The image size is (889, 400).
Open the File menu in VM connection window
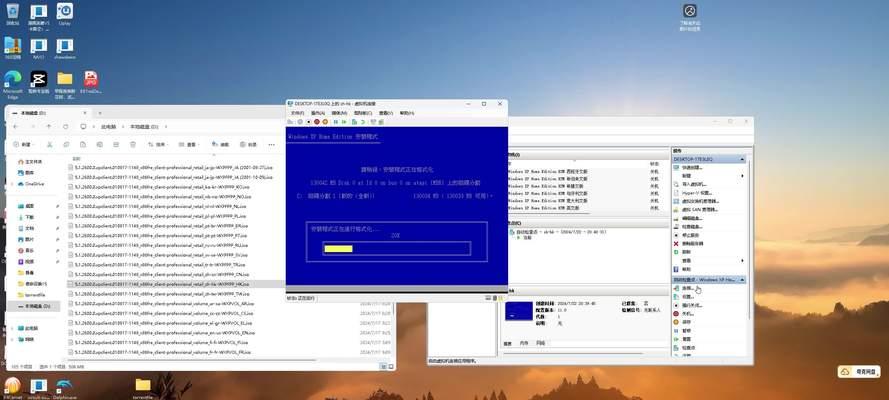click(x=297, y=113)
